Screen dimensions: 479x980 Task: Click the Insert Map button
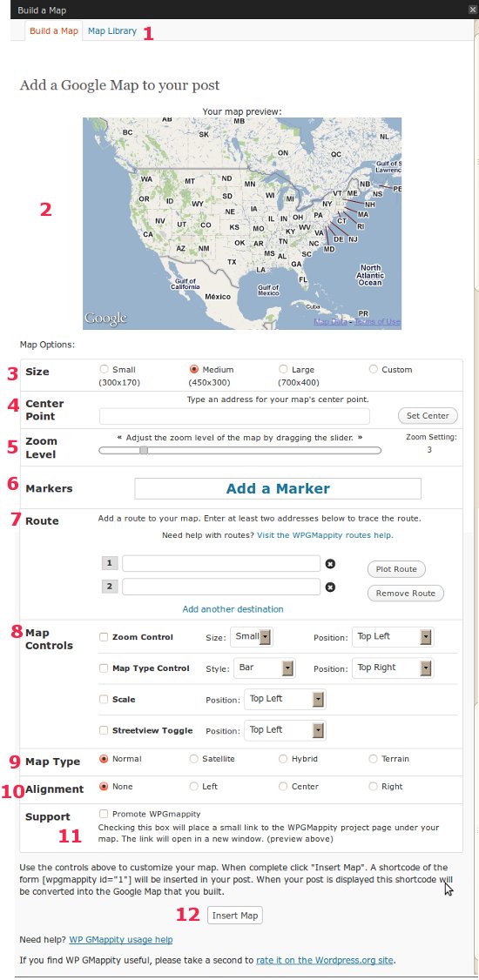pos(234,916)
